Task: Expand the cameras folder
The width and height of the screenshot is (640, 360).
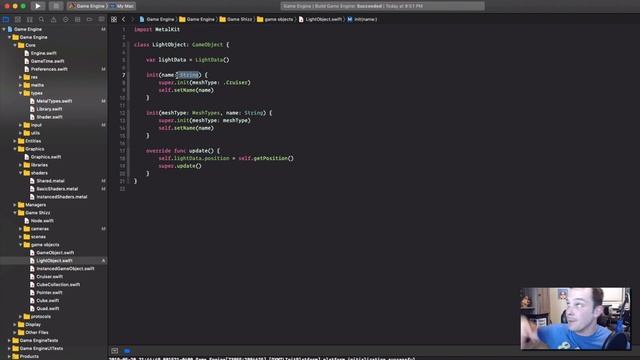Action: 21,229
